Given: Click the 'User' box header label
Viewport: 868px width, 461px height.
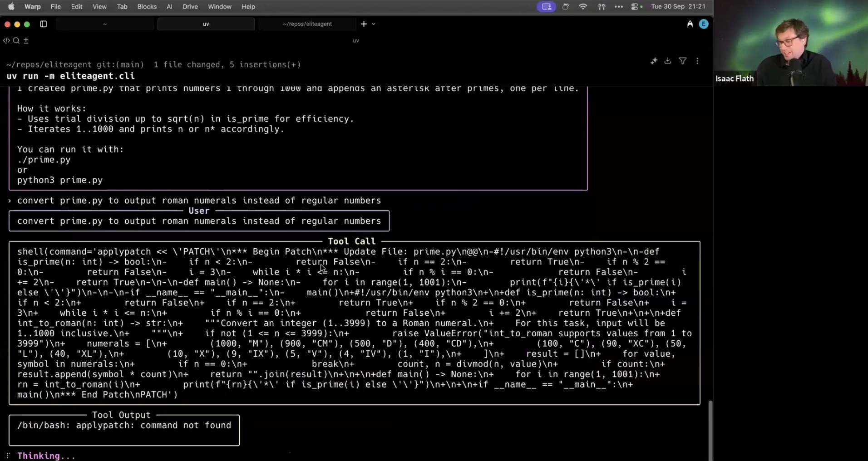Looking at the screenshot, I should (199, 211).
